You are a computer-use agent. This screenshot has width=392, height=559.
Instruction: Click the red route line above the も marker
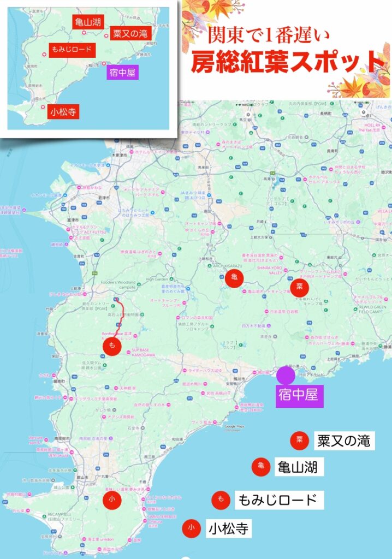(122, 317)
